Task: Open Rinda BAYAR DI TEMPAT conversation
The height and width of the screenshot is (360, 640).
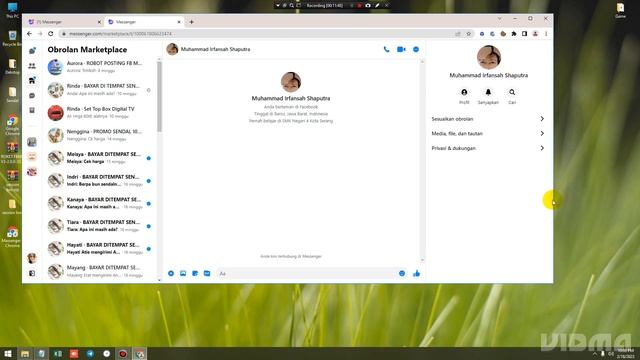Action: click(x=99, y=90)
